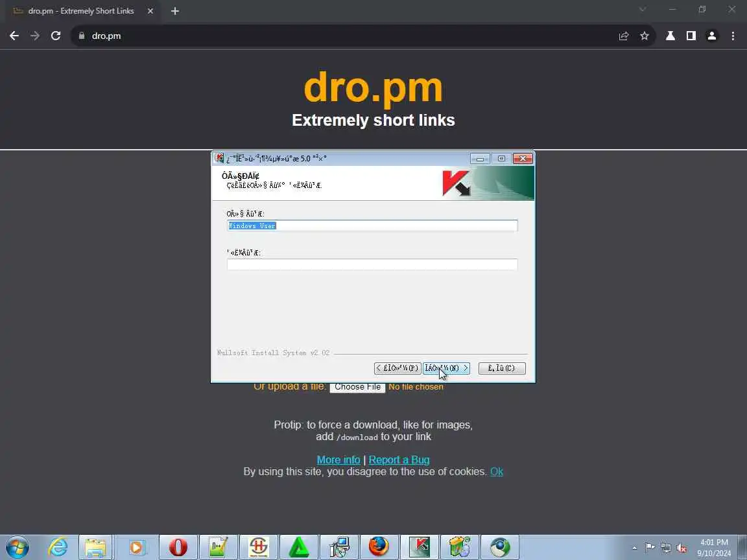Screen dimensions: 747x560
Task: Show hidden system tray icons
Action: click(634, 548)
